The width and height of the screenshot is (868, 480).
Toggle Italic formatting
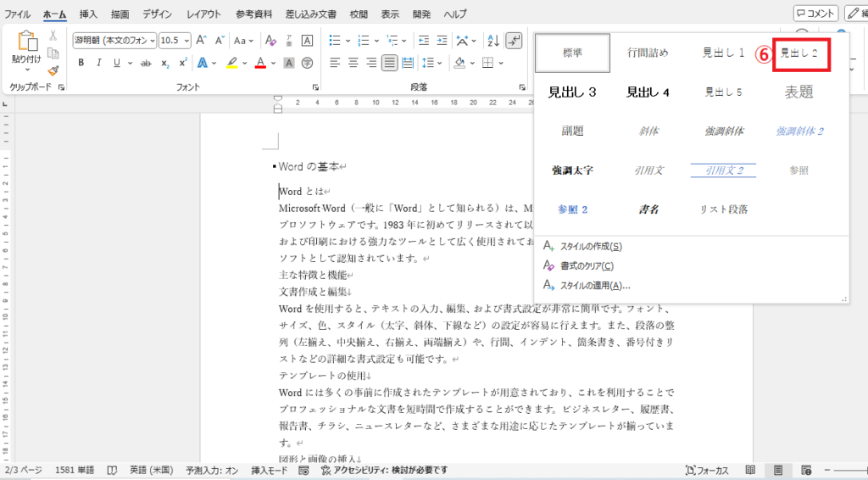[x=98, y=63]
